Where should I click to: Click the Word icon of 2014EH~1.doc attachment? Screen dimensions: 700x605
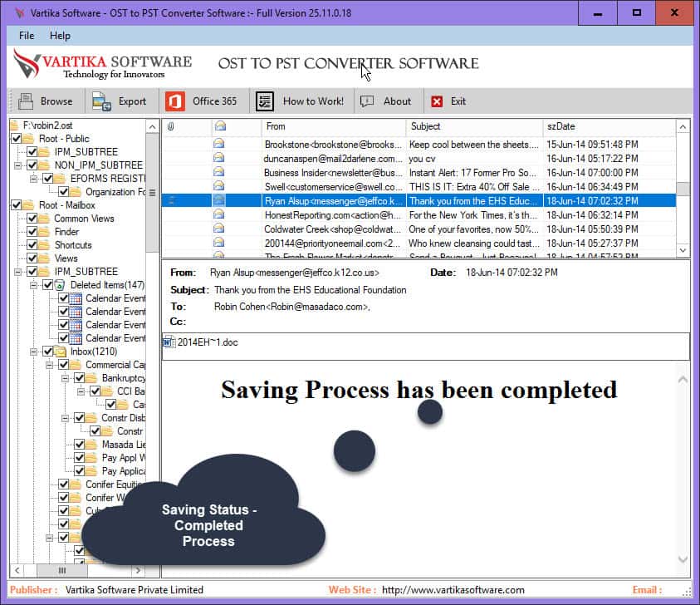[x=169, y=342]
